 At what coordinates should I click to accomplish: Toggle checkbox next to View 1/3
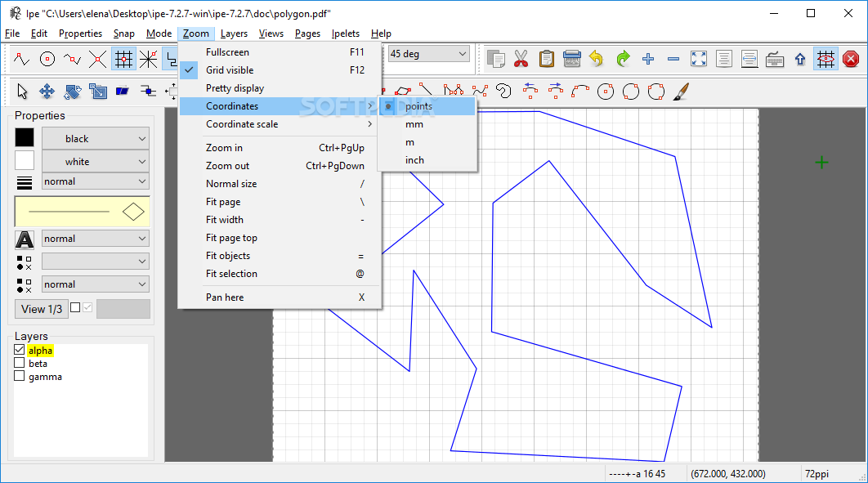point(75,307)
